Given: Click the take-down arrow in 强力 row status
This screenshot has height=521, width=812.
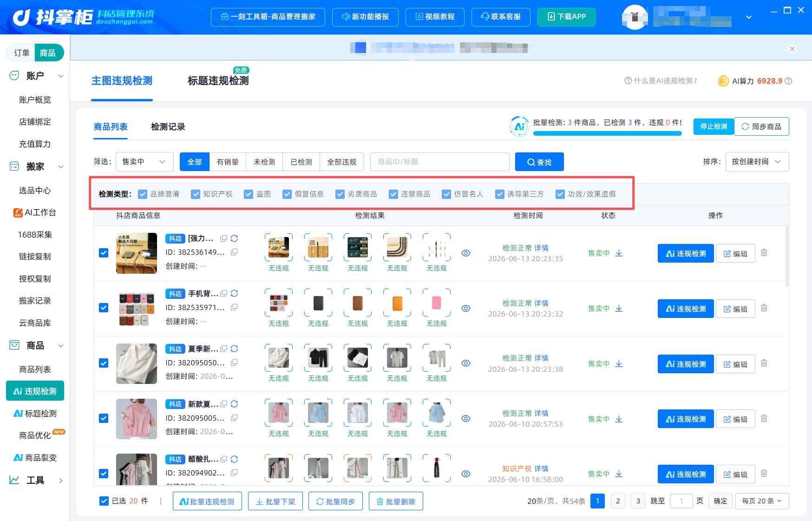Looking at the screenshot, I should tap(619, 253).
